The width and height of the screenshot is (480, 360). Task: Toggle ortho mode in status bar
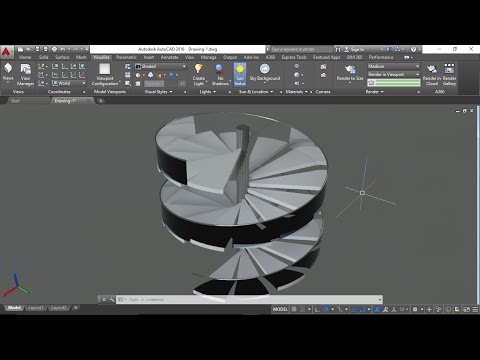click(317, 309)
